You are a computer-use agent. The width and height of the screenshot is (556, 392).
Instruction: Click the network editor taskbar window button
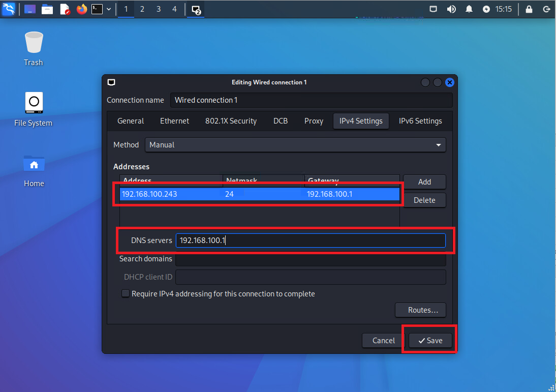tap(196, 9)
